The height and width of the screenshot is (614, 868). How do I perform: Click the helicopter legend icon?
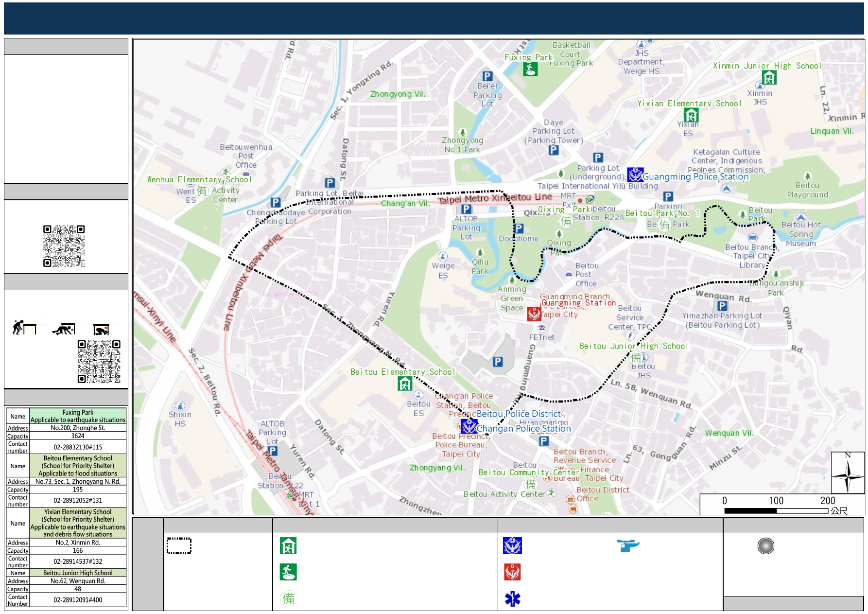(x=628, y=545)
